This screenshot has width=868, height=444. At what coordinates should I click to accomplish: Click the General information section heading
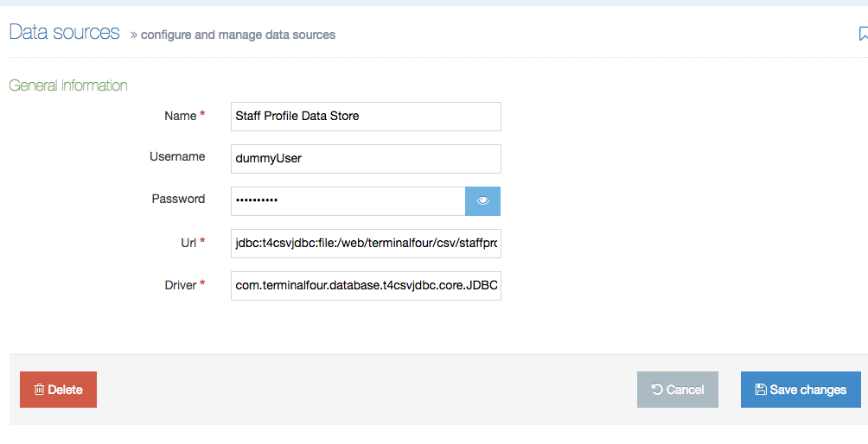[68, 86]
